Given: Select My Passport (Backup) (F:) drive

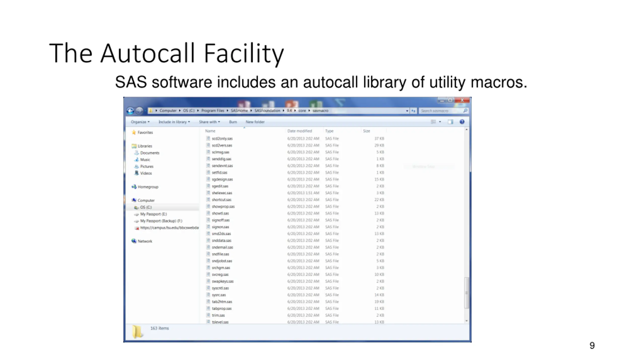Looking at the screenshot, I should [x=161, y=221].
